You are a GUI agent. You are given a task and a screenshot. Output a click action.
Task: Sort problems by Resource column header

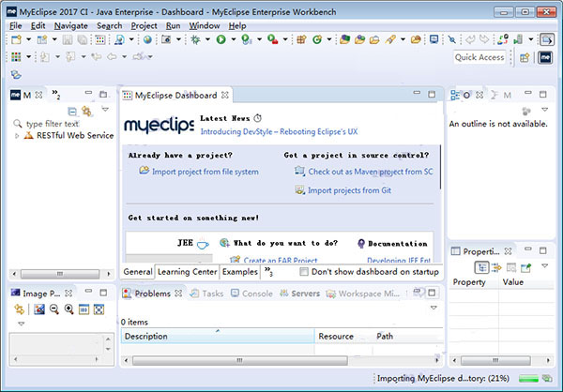[x=343, y=337]
